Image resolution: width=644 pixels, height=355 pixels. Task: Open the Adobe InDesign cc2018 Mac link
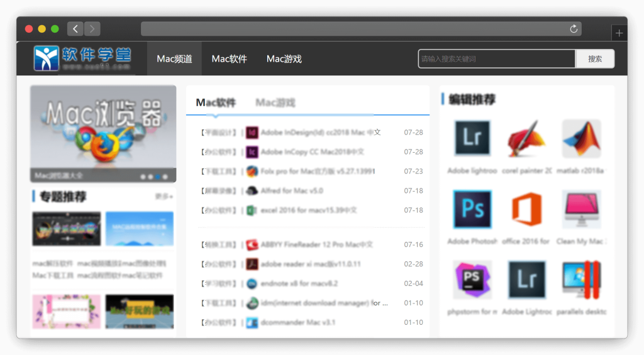point(320,133)
